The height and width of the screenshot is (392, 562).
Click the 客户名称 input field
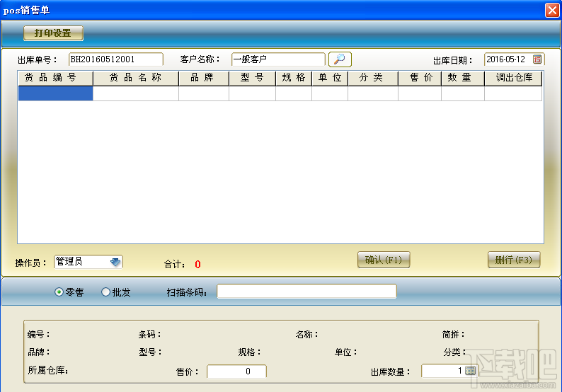pos(278,59)
